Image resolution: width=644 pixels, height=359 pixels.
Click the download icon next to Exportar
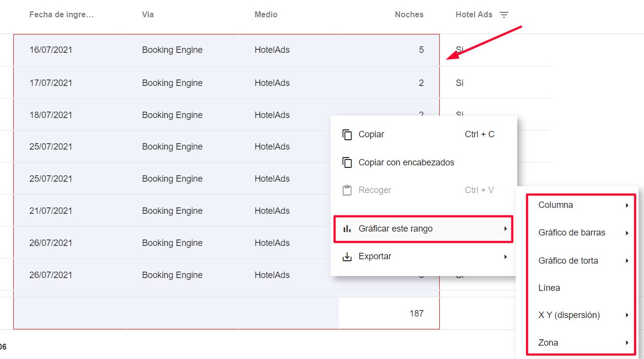point(347,257)
